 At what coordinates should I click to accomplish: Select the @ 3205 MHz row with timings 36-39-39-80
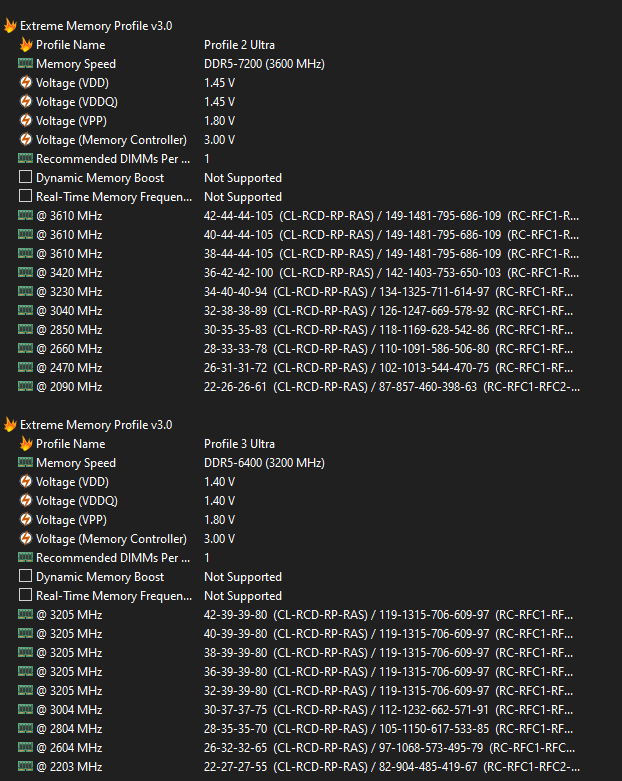coord(296,671)
